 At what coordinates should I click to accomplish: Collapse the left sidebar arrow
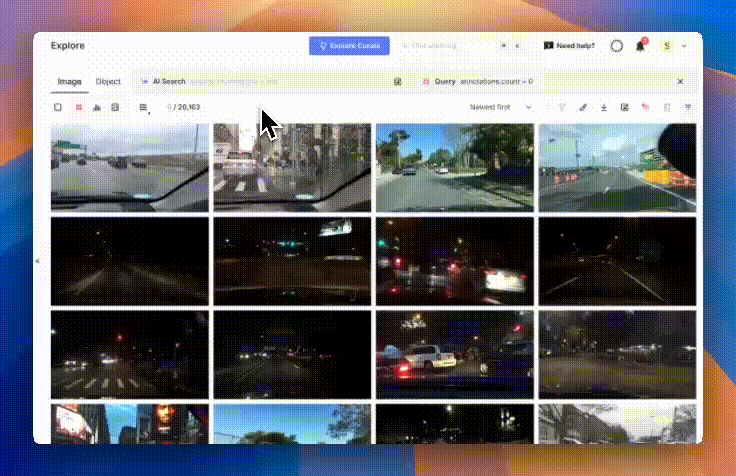[x=38, y=261]
